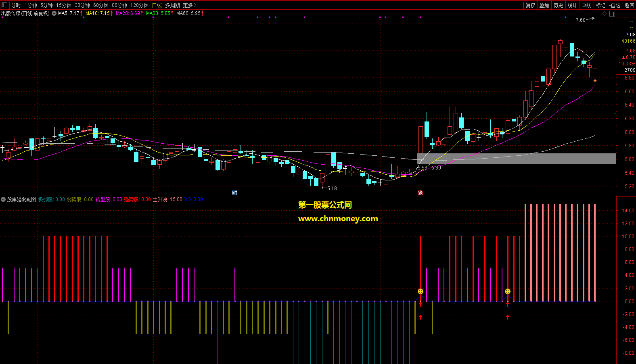Remove stock via -自选 button

[x=615, y=5]
